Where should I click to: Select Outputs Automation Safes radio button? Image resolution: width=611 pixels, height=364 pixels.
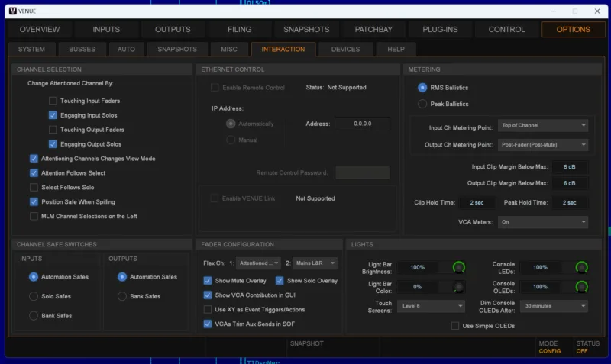[x=122, y=277]
